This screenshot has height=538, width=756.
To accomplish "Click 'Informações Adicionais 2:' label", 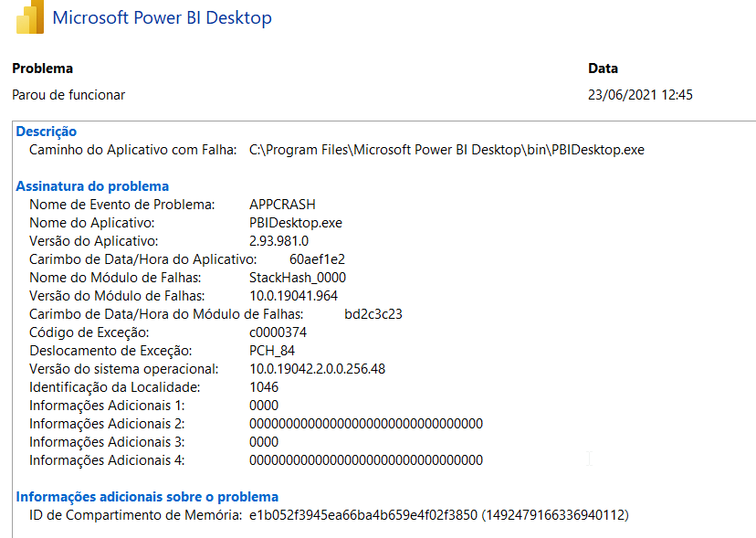I will (107, 424).
